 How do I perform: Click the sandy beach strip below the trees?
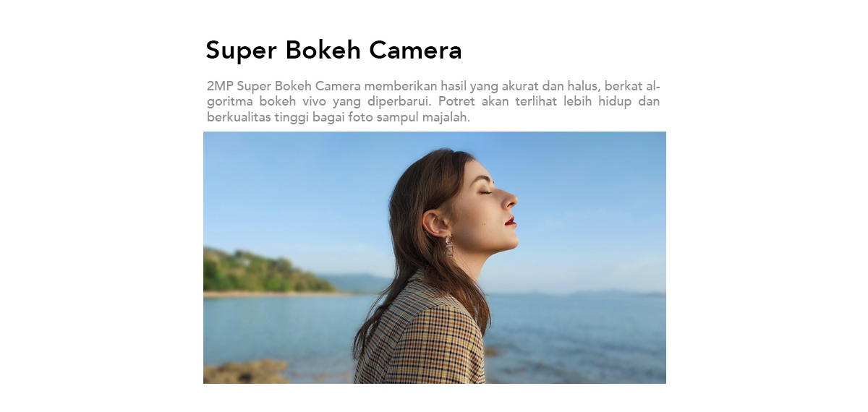268,294
